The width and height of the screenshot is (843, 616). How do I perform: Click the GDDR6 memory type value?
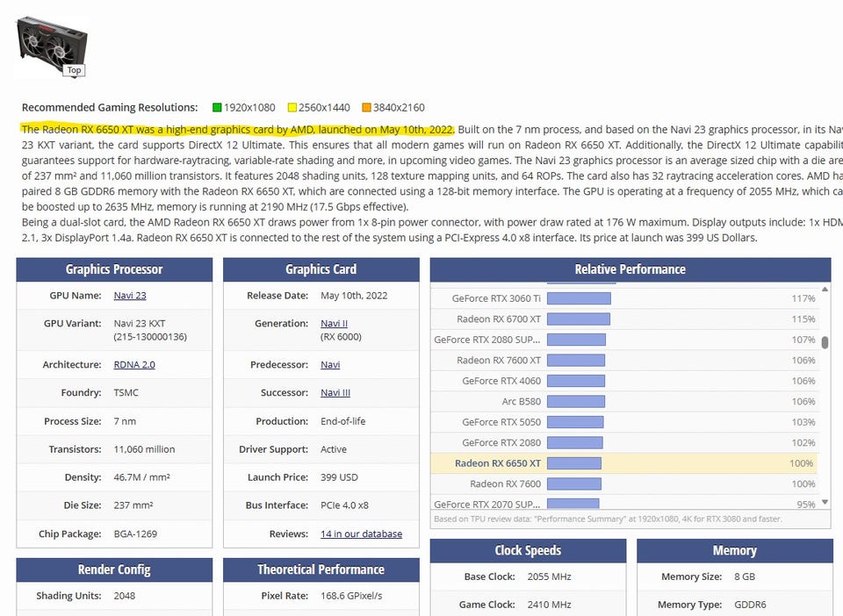(x=750, y=605)
